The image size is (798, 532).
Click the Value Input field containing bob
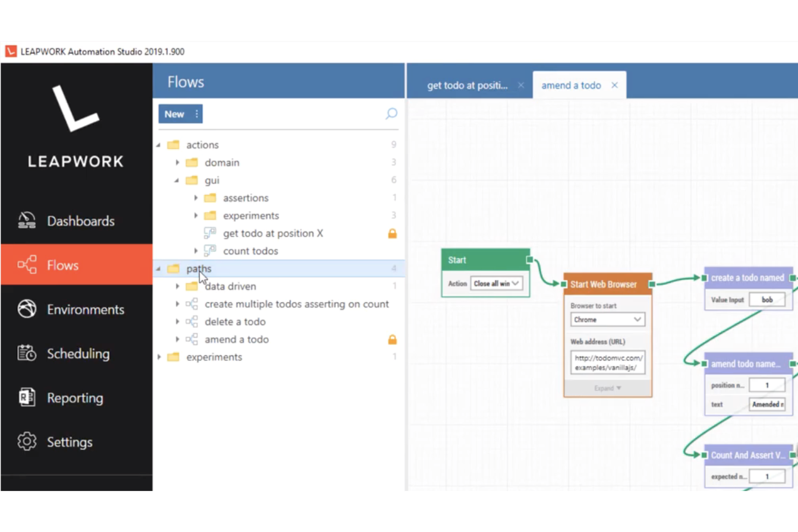pos(767,300)
